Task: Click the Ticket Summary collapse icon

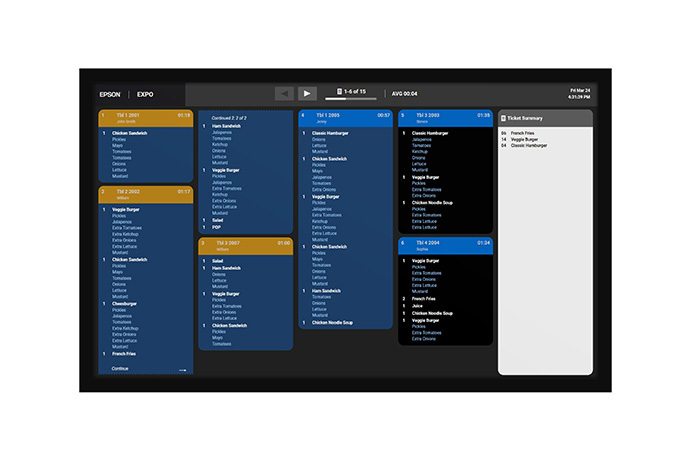Action: tap(503, 118)
